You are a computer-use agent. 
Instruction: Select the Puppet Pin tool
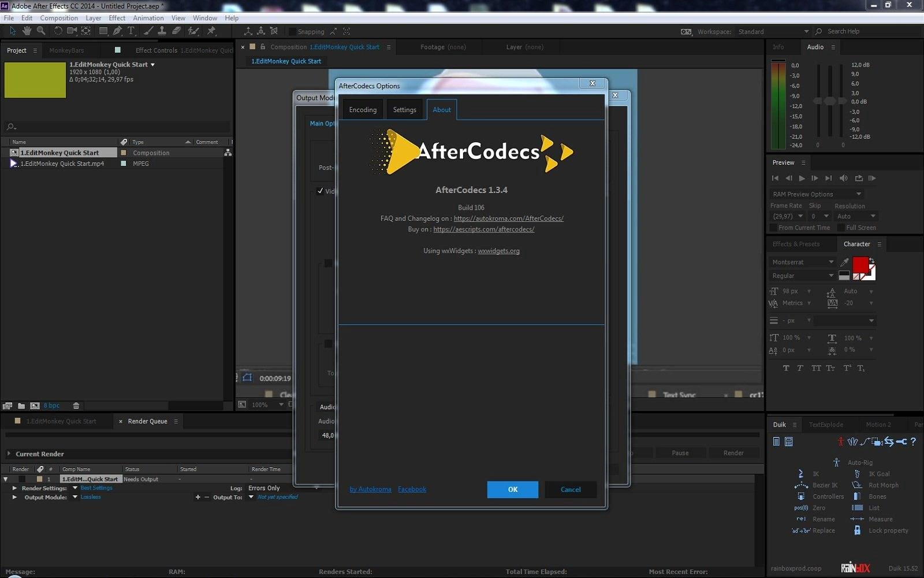211,31
